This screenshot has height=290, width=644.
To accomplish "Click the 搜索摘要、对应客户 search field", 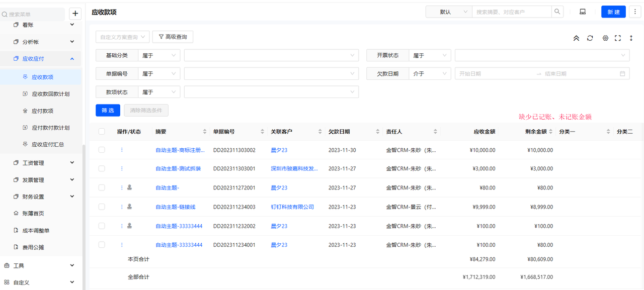I will [x=512, y=12].
